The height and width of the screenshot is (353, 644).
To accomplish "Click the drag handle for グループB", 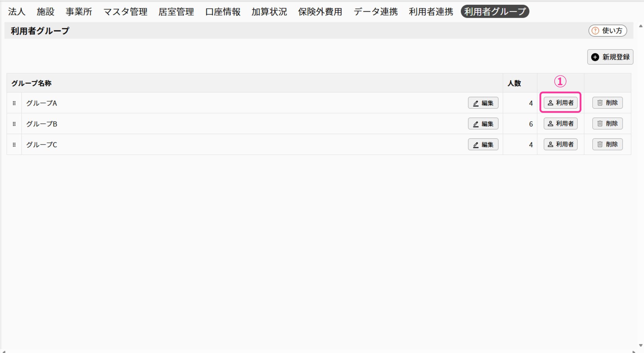I will pos(14,124).
